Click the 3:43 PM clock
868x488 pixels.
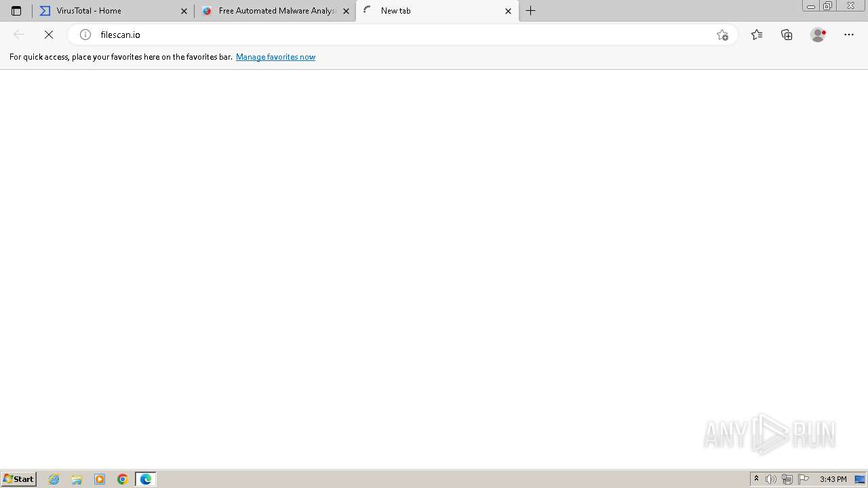tap(833, 479)
